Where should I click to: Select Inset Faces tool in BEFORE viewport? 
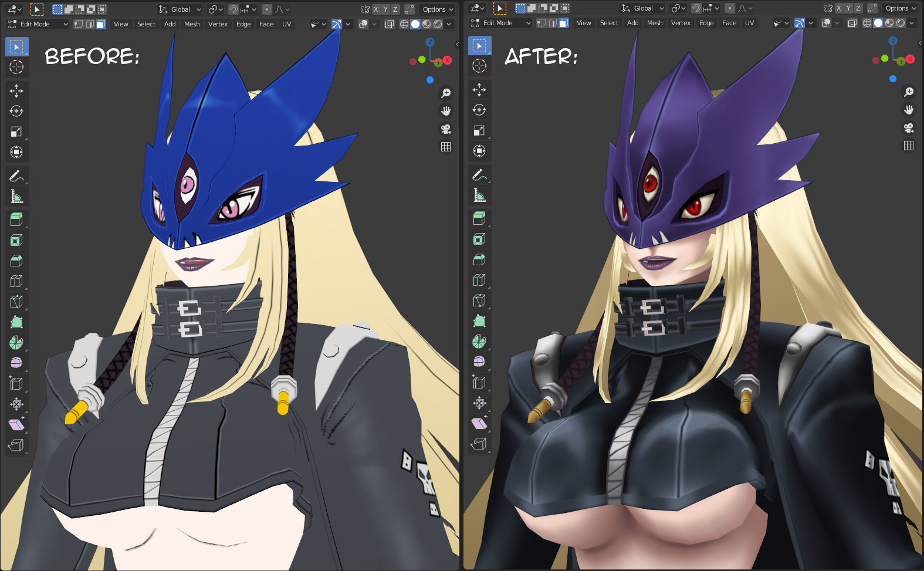pyautogui.click(x=16, y=240)
